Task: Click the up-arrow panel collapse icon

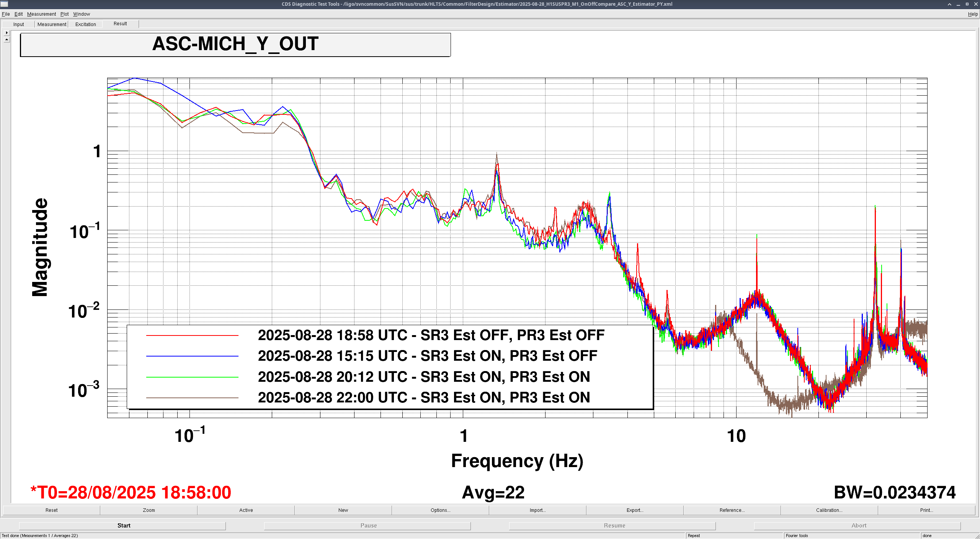Action: pos(7,39)
